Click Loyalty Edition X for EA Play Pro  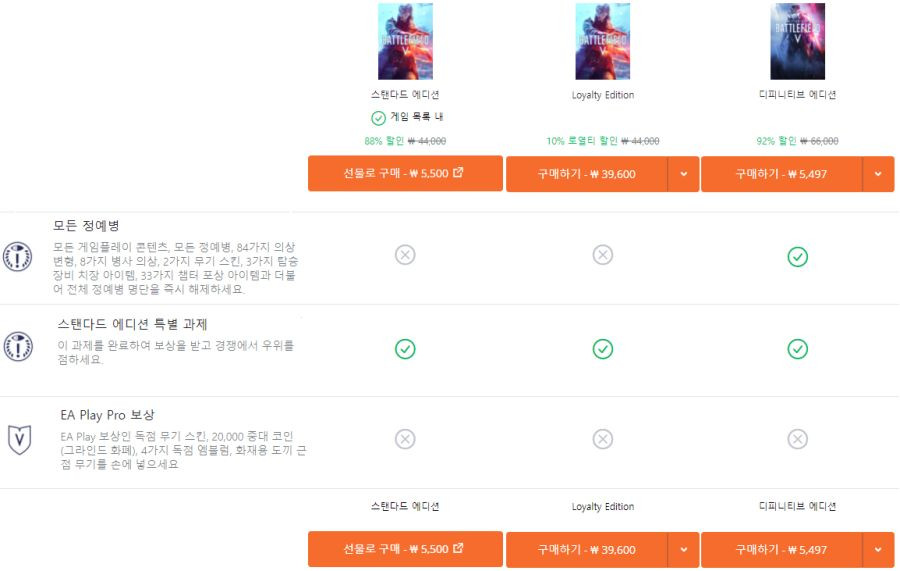pos(603,439)
